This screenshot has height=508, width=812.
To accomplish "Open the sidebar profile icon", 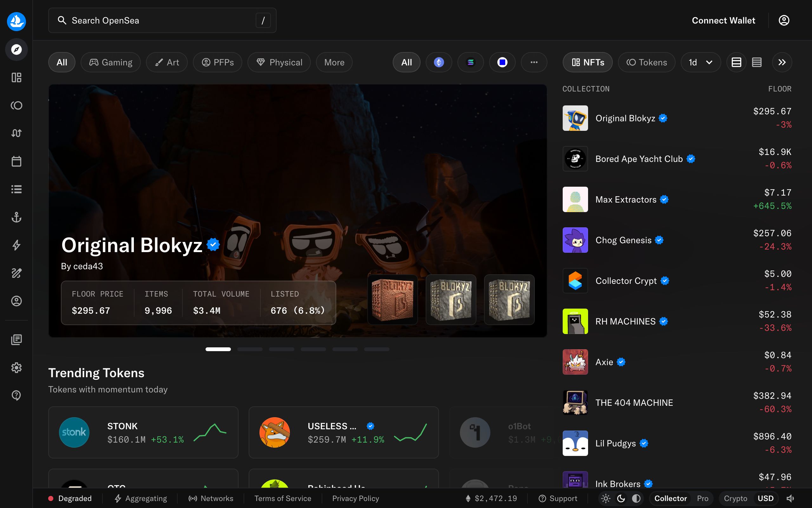I will pos(16,301).
